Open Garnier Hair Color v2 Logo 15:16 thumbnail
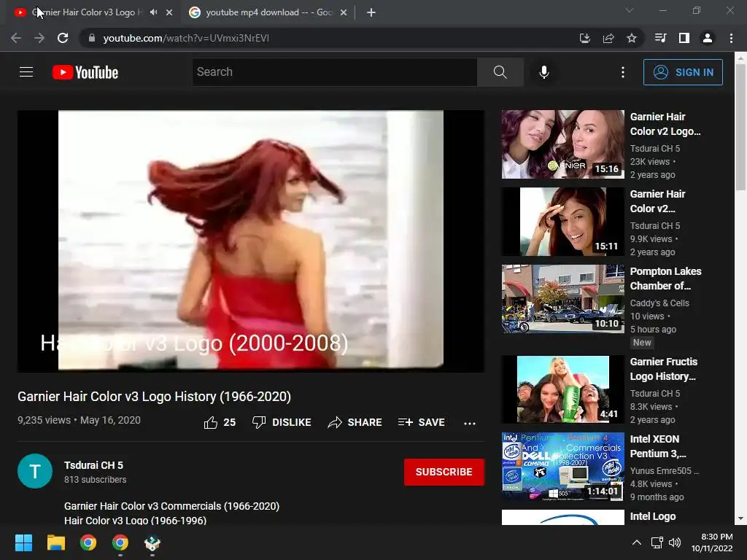This screenshot has height=560, width=747. 562,144
